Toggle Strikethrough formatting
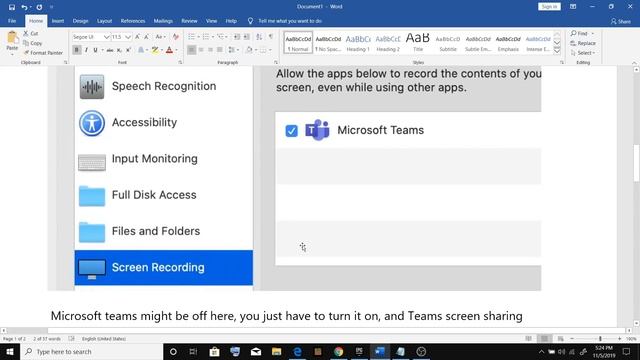This screenshot has height=360, width=640. click(x=109, y=50)
